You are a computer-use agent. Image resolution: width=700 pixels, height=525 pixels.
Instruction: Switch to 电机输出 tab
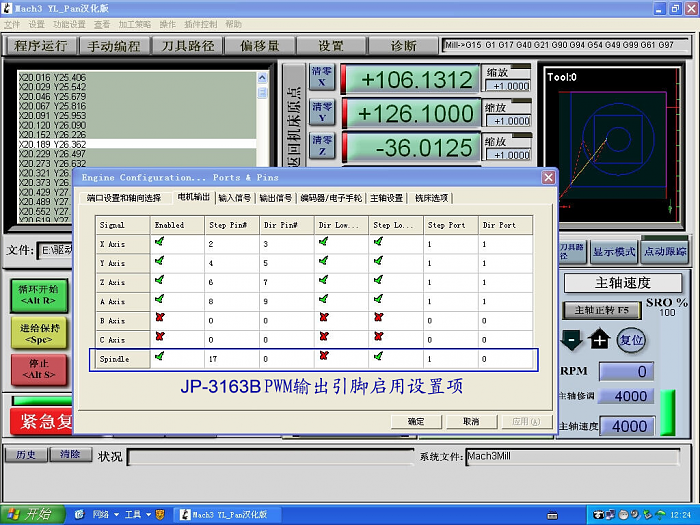click(194, 197)
